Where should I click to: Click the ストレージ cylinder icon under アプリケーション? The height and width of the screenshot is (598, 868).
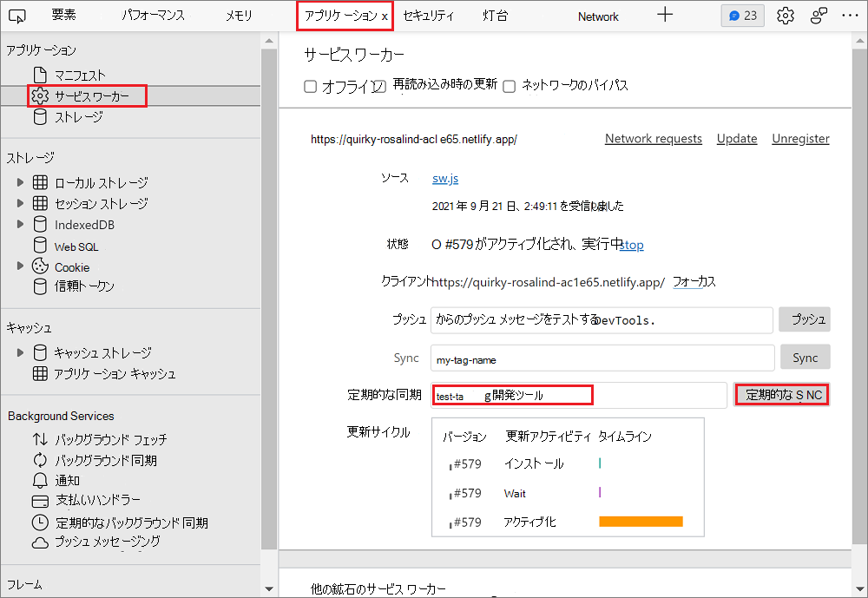tap(40, 117)
